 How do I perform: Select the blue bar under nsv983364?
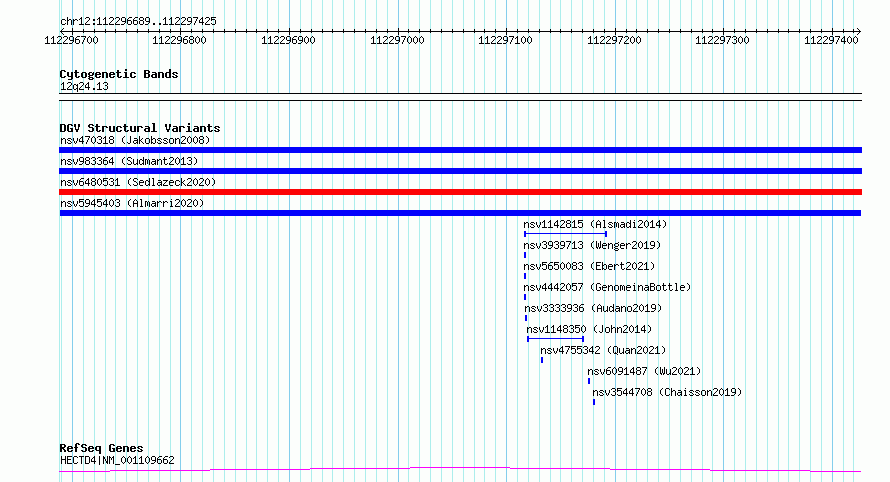point(460,171)
